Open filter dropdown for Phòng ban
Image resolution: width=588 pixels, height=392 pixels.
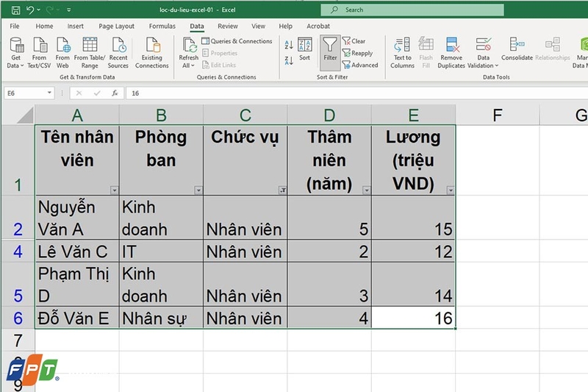click(198, 190)
